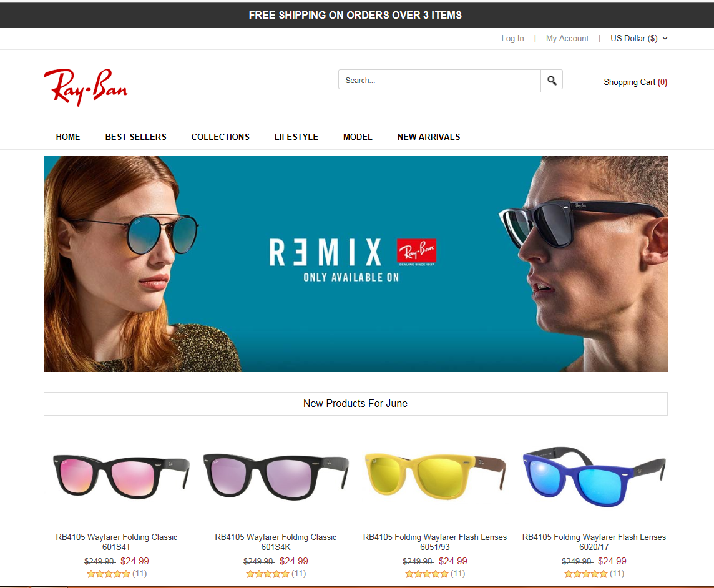The width and height of the screenshot is (714, 588).
Task: Click the Ray-Ban red logo in banner
Action: click(417, 252)
